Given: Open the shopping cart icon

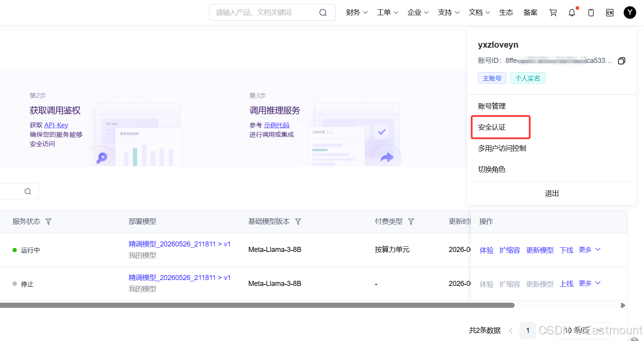Looking at the screenshot, I should click(553, 12).
